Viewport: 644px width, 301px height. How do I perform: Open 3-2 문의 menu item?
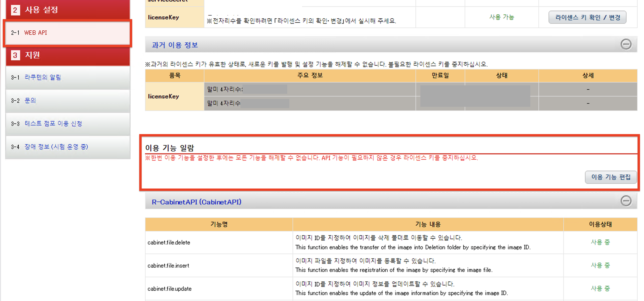coord(30,100)
